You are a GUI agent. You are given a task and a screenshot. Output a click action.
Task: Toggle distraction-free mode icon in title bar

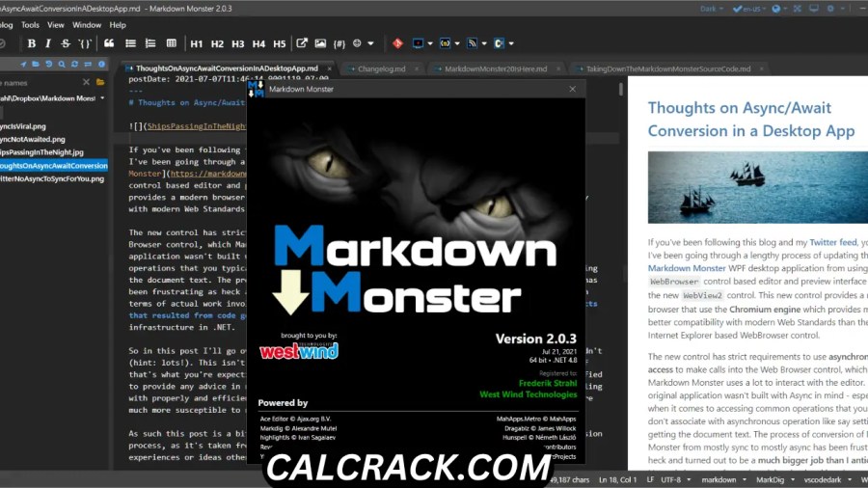pos(798,9)
